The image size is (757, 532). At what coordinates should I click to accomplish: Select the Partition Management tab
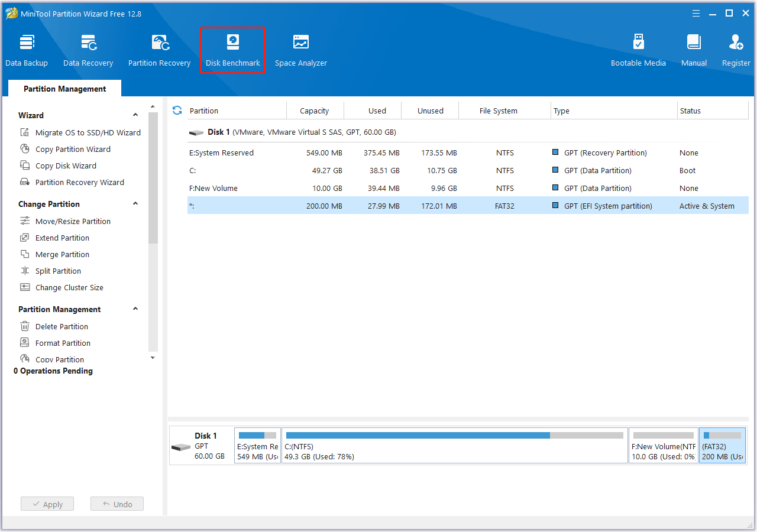coord(64,88)
